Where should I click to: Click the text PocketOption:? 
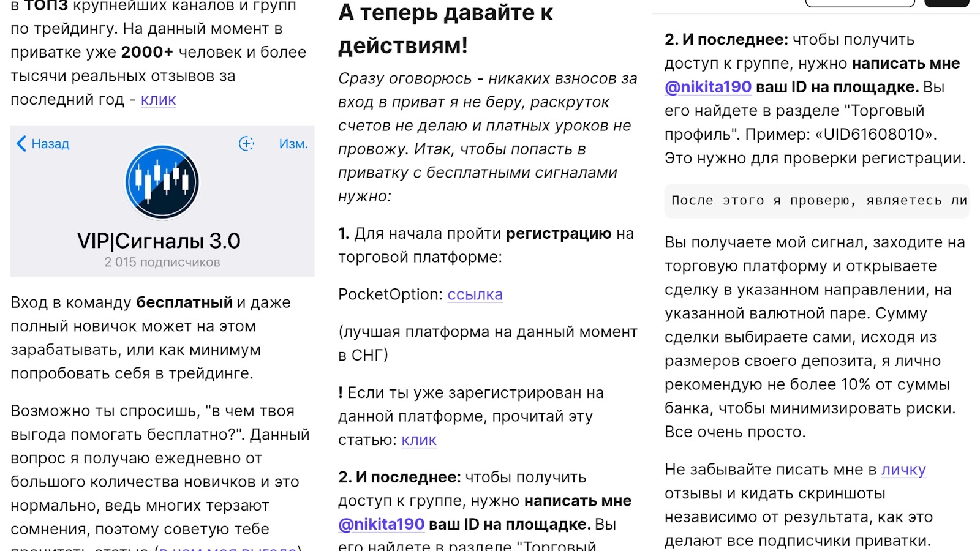pos(390,294)
